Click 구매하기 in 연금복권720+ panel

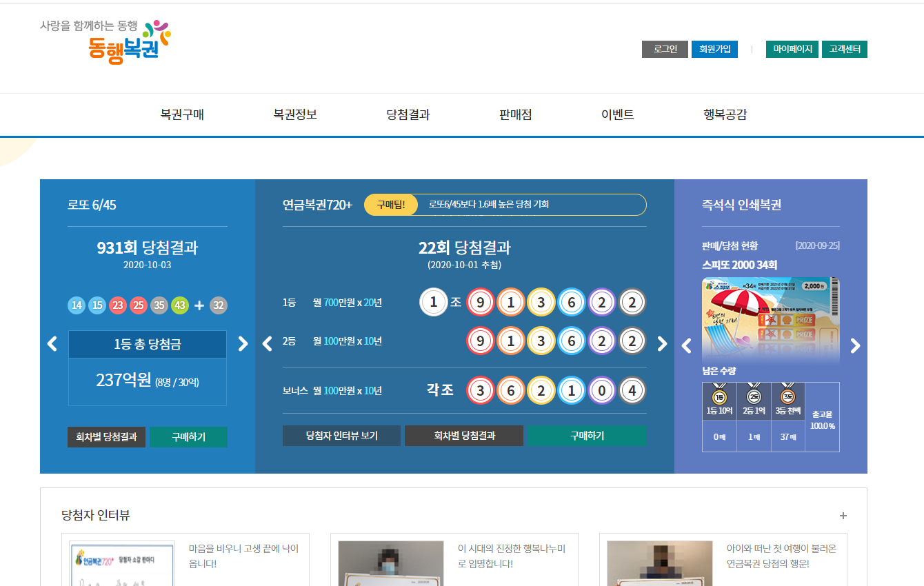587,436
